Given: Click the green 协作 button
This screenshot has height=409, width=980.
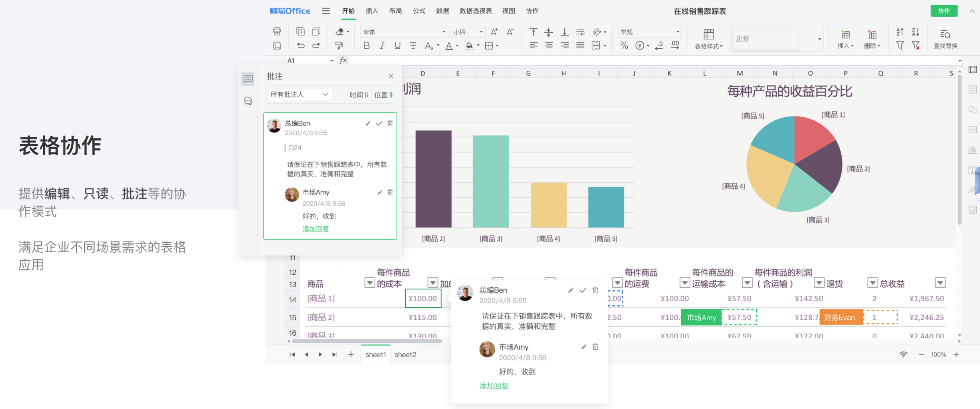Looking at the screenshot, I should point(944,11).
